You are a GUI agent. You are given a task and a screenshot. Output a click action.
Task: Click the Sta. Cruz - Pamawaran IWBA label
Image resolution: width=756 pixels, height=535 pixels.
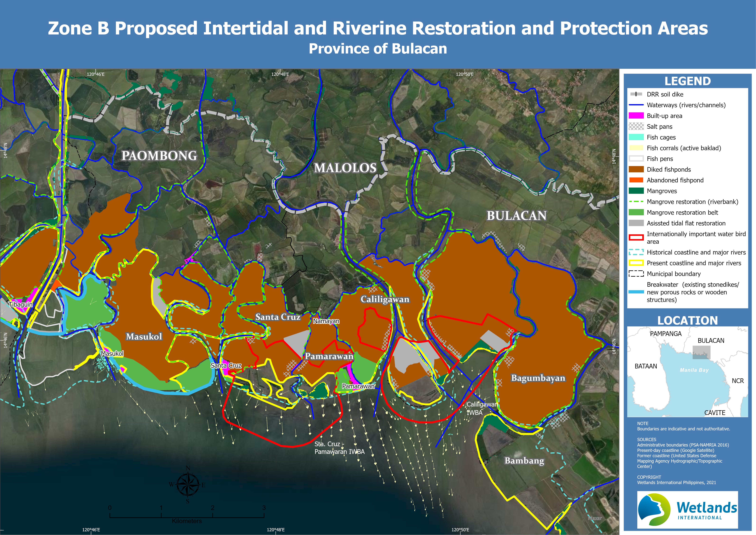pos(339,448)
